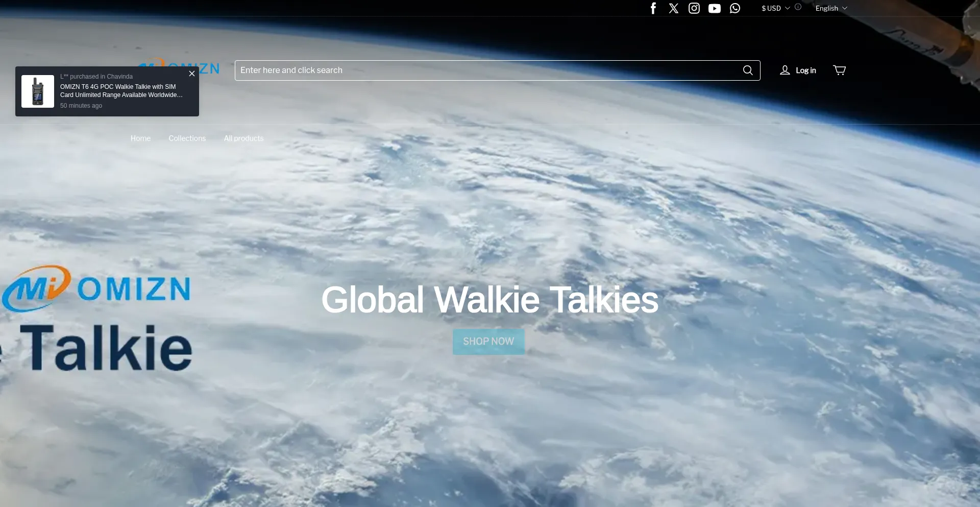Expand the $ USD currency dropdown
This screenshot has height=507, width=980.
776,8
